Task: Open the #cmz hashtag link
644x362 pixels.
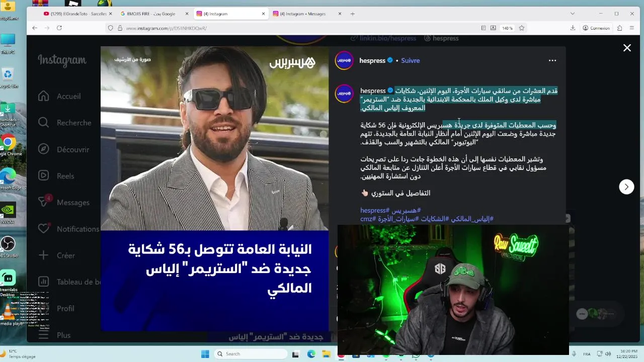Action: click(x=368, y=219)
